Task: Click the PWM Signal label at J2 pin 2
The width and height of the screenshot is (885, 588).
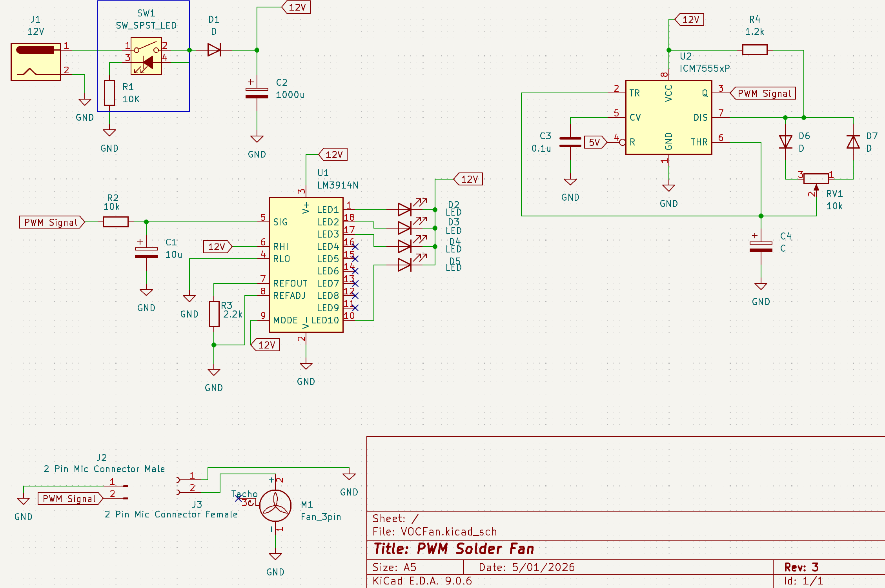Action: tap(71, 499)
